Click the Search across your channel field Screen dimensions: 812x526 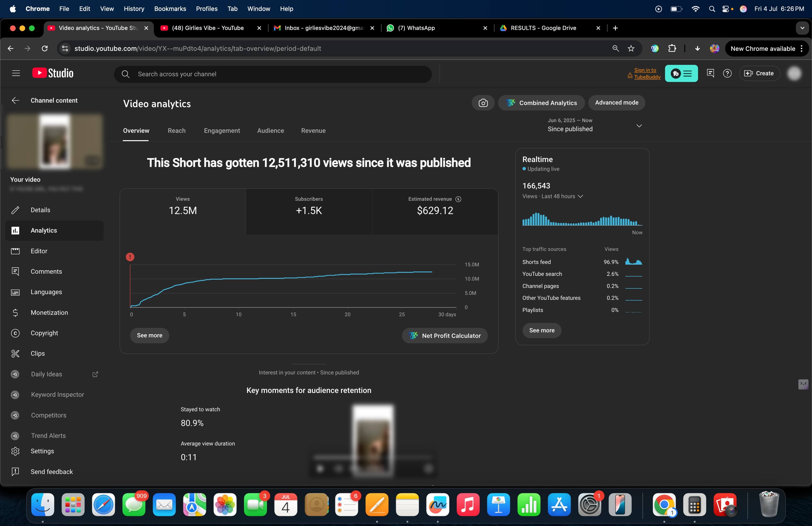pyautogui.click(x=273, y=74)
